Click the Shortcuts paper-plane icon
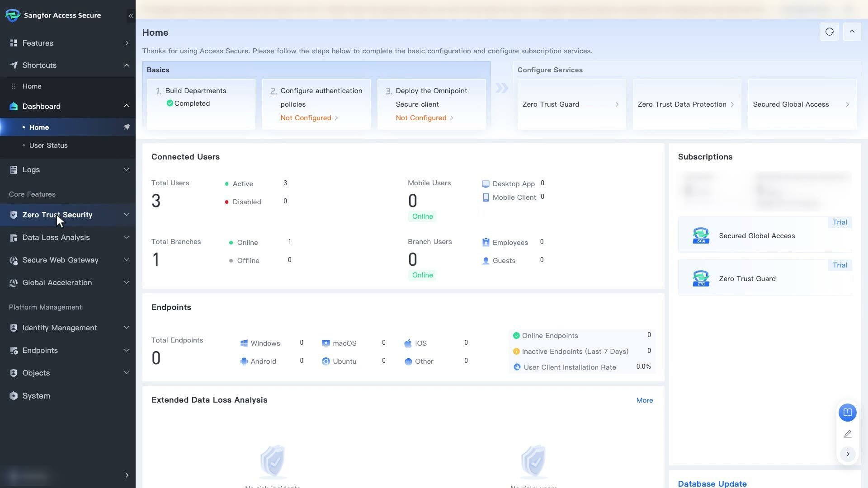 [x=14, y=65]
